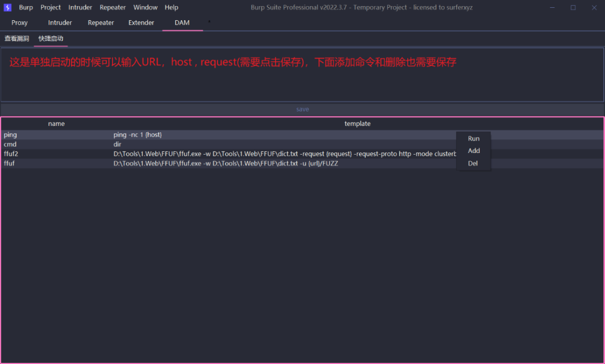Close the Burp Suite window
605x364 pixels.
[x=594, y=7]
